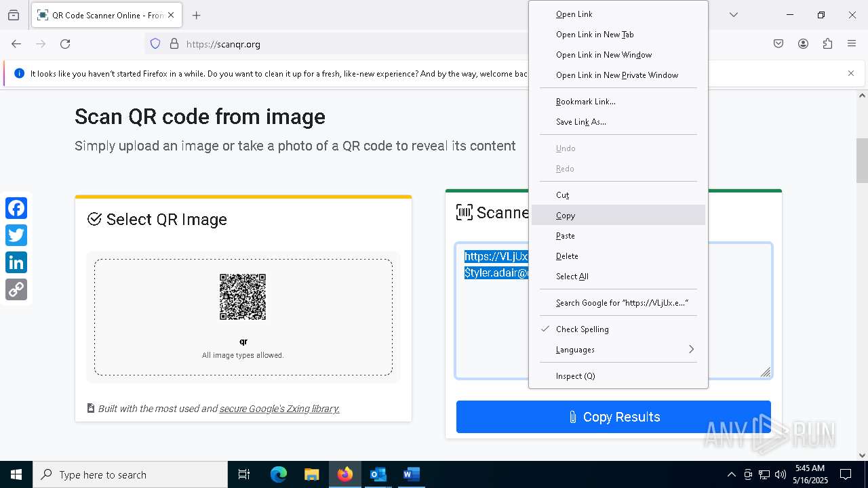The width and height of the screenshot is (868, 488).
Task: Choose Open Link in New Tab
Action: click(x=618, y=35)
